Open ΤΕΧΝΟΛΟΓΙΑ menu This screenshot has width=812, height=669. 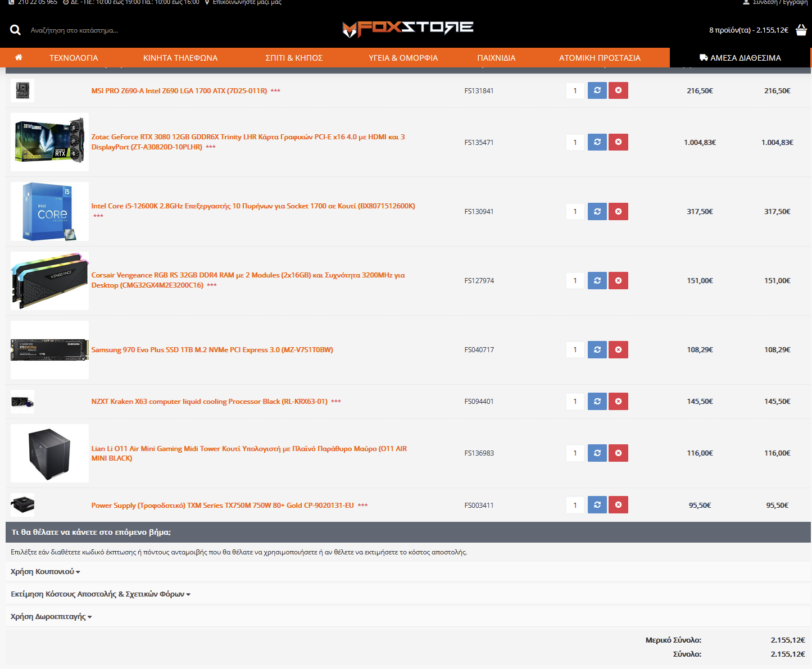coord(74,58)
